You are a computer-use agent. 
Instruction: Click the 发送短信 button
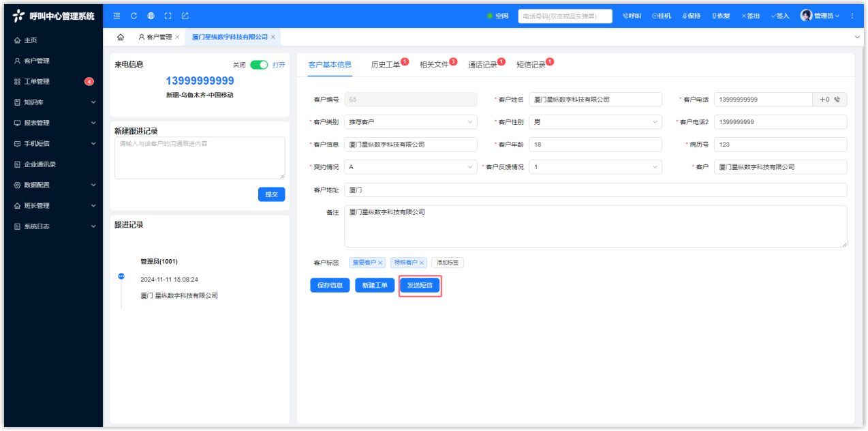pos(420,285)
